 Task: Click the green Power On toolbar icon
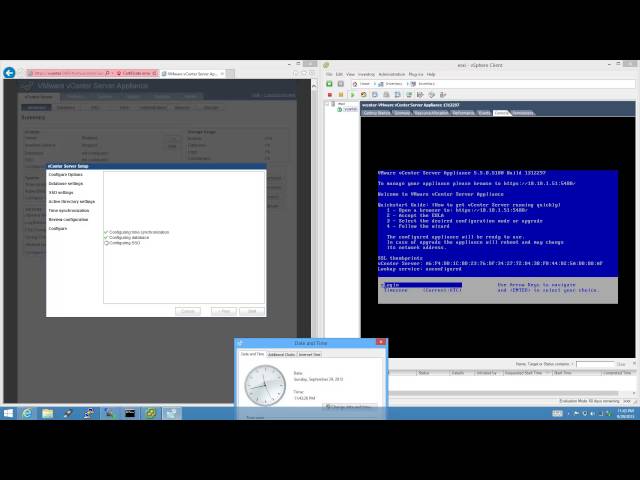coord(353,95)
